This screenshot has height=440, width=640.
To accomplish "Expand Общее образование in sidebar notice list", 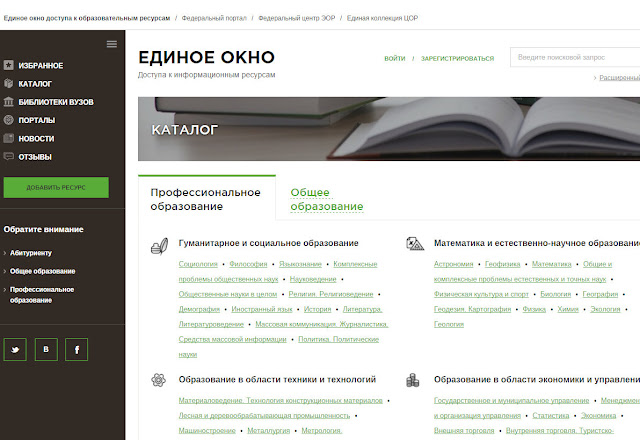I will (42, 271).
